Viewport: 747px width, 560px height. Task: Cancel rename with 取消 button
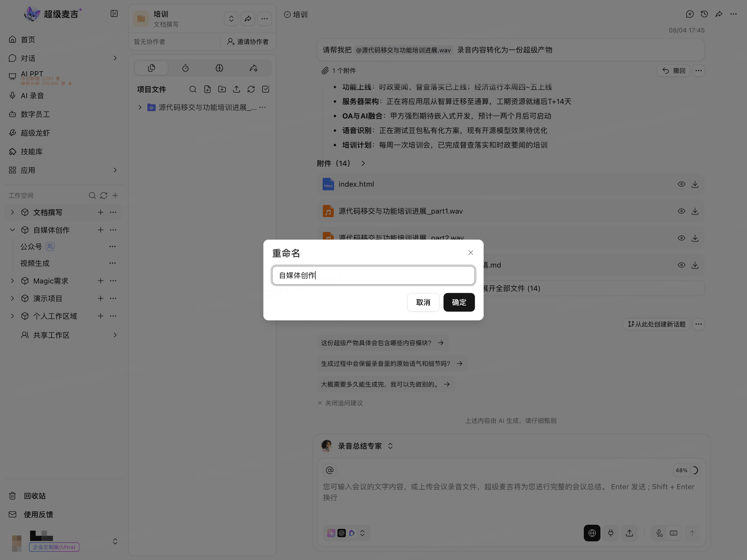pyautogui.click(x=423, y=302)
